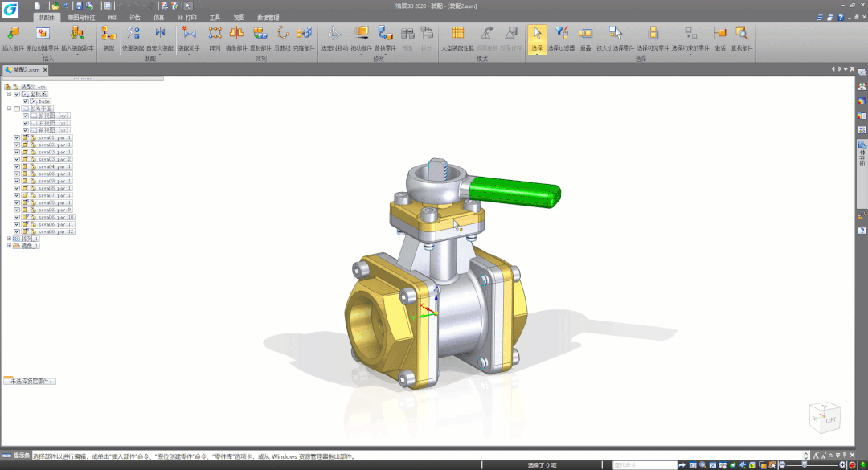The height and width of the screenshot is (470, 868).
Task: Switch to the 仿真 ribbon tab
Action: [159, 18]
